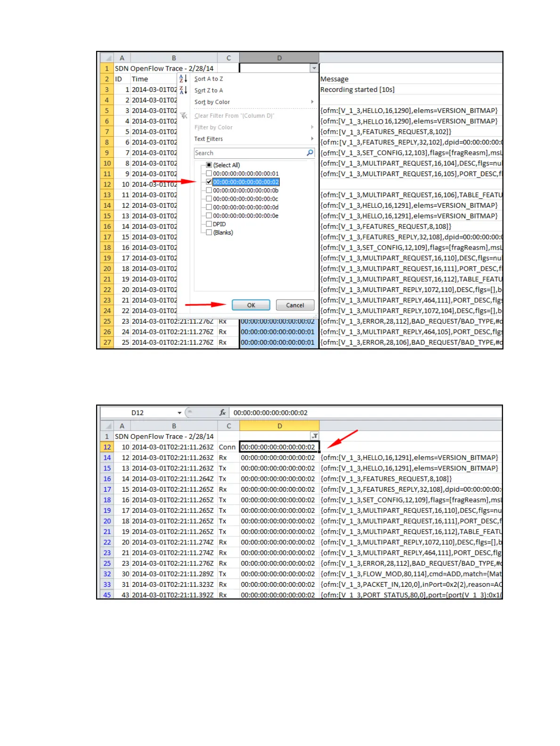Select column B header in filtered sheet
This screenshot has width=560, height=746.
pos(174,426)
